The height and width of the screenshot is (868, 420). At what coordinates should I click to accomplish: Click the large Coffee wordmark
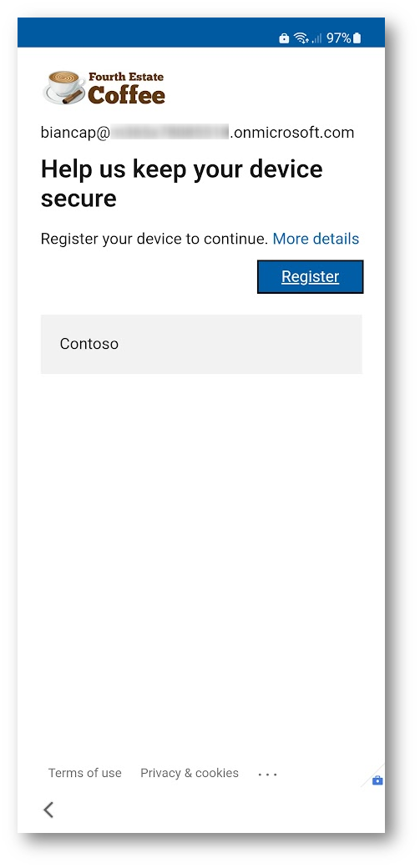click(126, 94)
